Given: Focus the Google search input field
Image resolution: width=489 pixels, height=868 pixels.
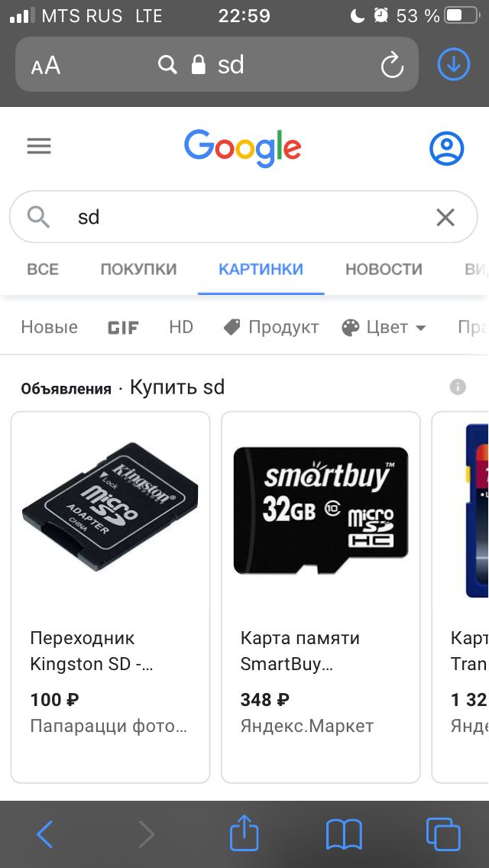Looking at the screenshot, I should 244,217.
